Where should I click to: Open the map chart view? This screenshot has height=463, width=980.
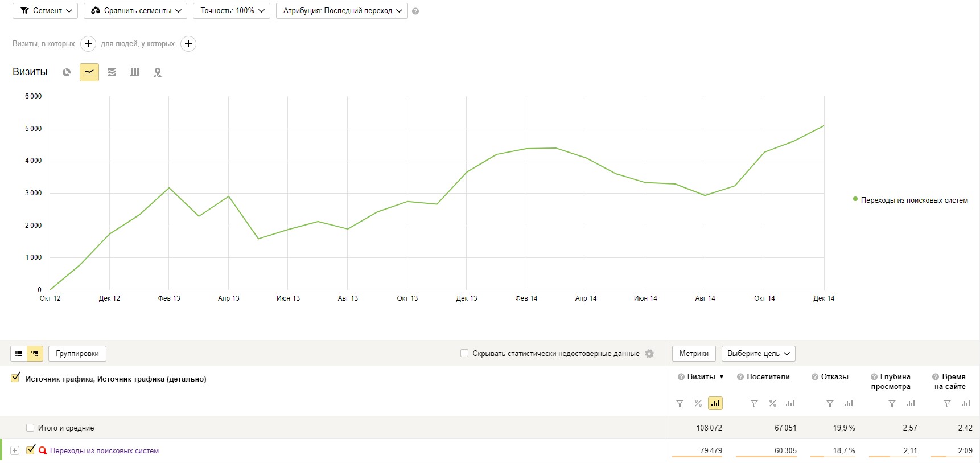158,72
